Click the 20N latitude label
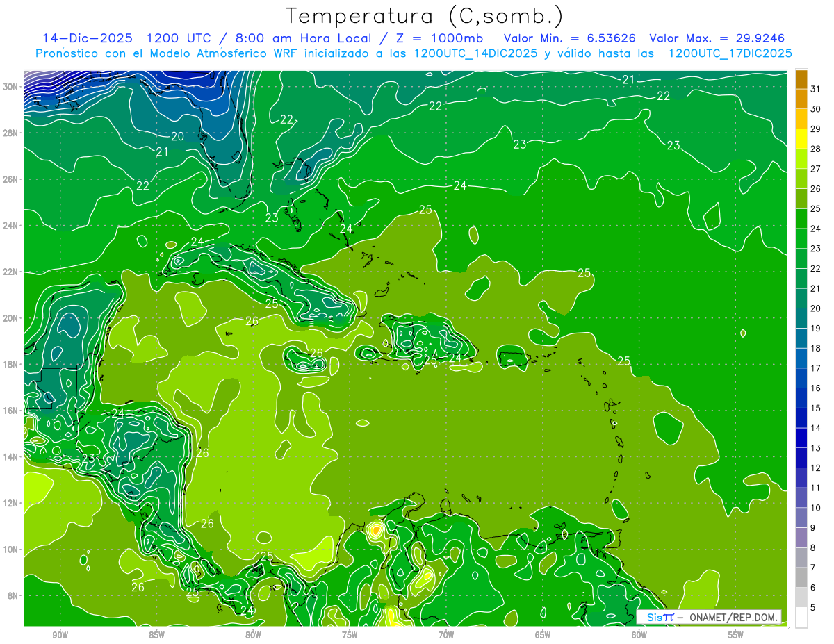This screenshot has width=834, height=644. click(12, 318)
